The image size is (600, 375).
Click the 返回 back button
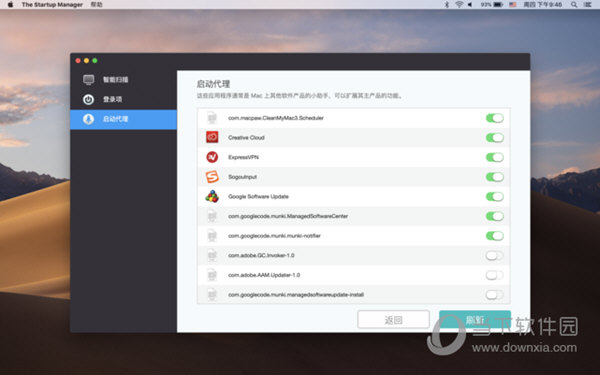pos(393,320)
